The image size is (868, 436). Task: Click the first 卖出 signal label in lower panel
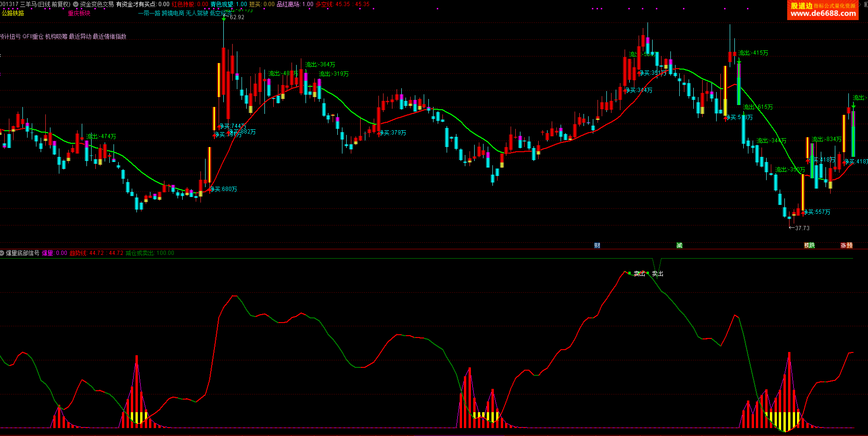(x=639, y=274)
